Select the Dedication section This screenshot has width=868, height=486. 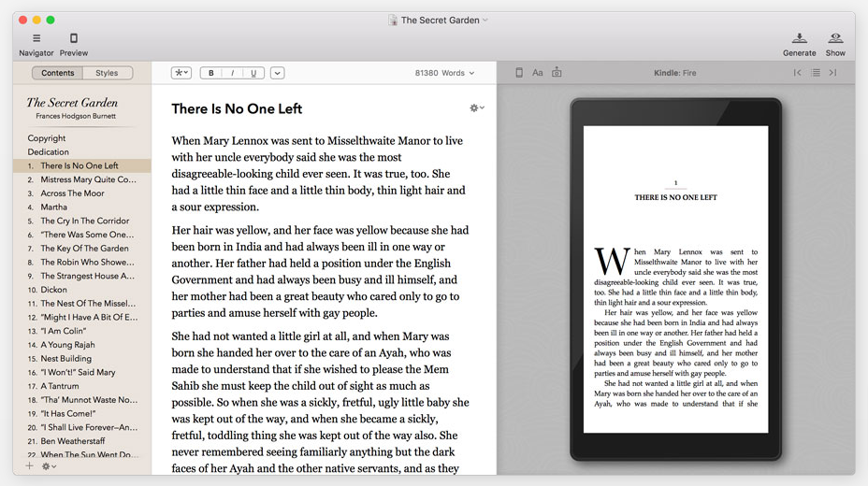[x=48, y=152]
